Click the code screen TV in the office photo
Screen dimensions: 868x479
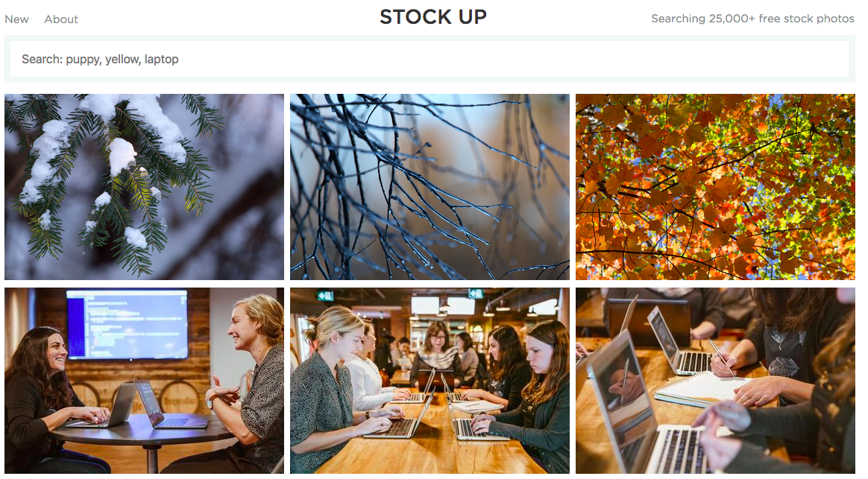(x=127, y=324)
